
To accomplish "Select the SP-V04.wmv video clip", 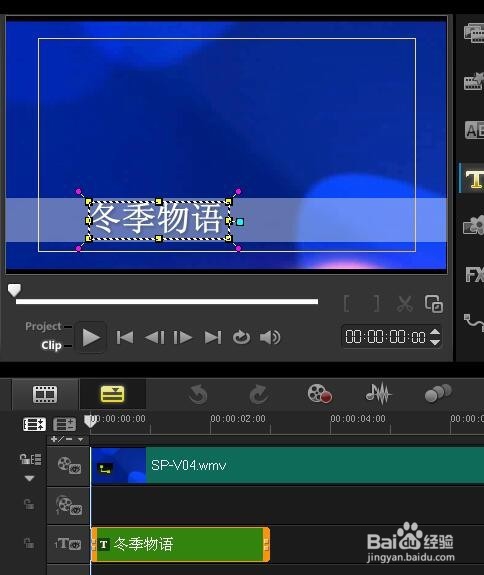I will [287, 466].
